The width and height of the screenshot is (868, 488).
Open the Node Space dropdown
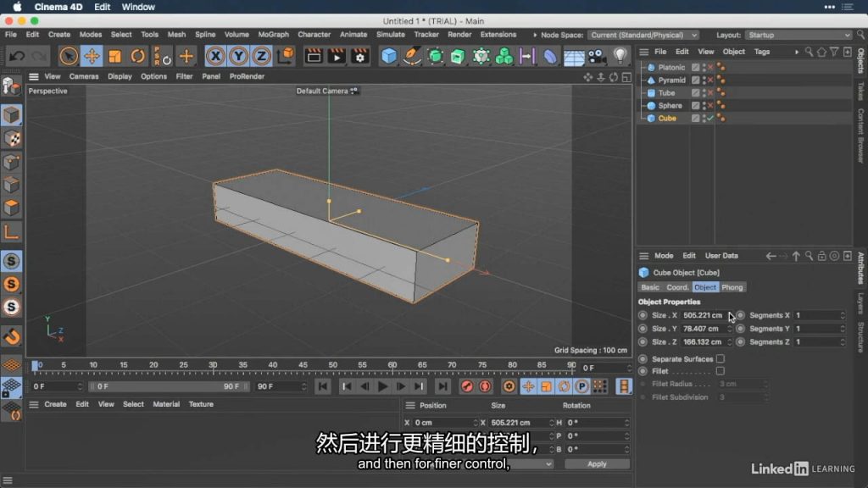point(643,35)
